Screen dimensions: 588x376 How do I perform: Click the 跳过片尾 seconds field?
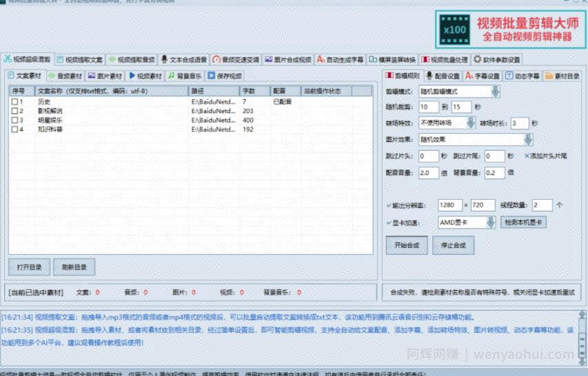tap(495, 156)
